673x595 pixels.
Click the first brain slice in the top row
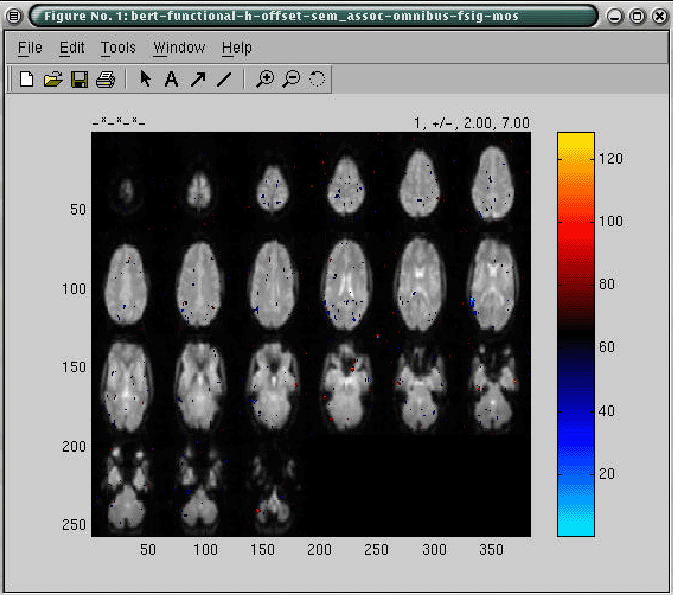coord(127,189)
